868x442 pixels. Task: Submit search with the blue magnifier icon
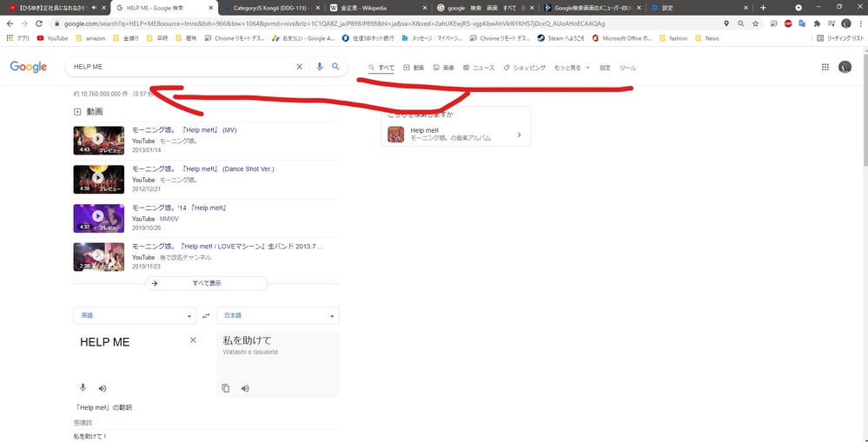[335, 66]
